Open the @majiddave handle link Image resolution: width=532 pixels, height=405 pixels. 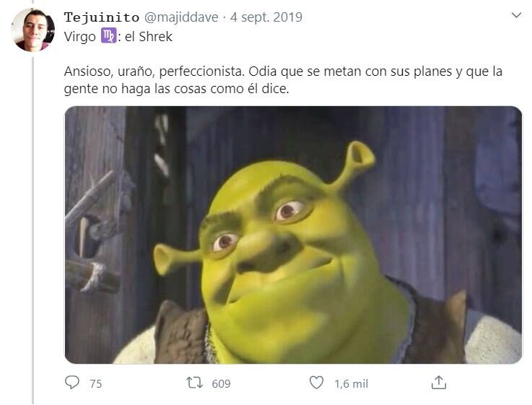181,17
